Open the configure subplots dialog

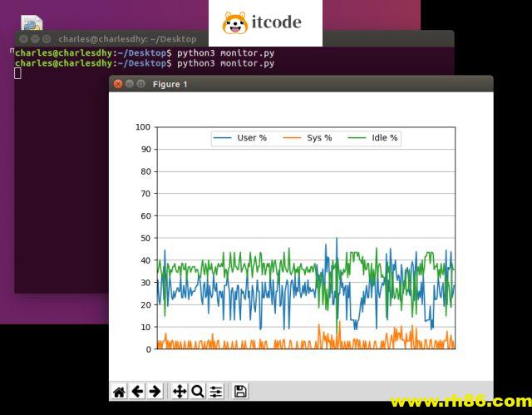pyautogui.click(x=216, y=391)
